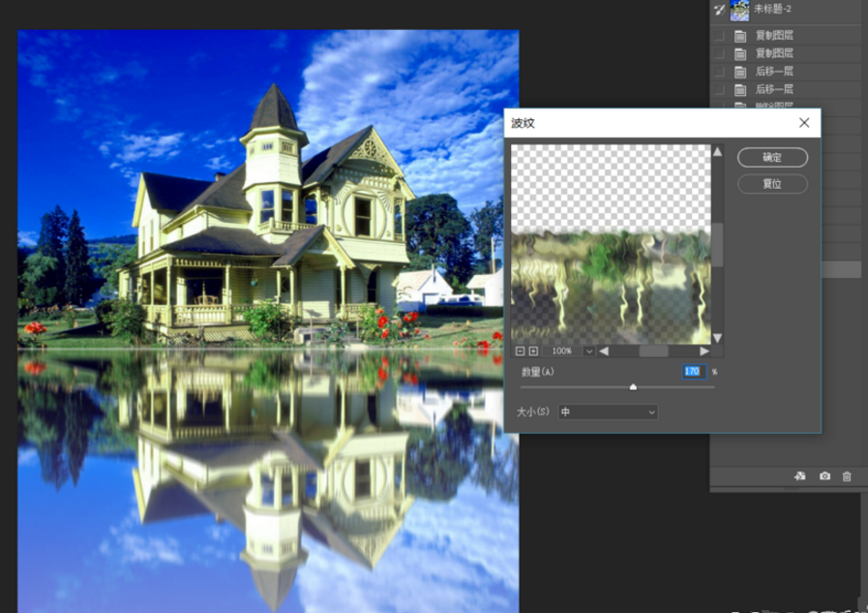Screen dimensions: 868x613
Task: Toggle history brush box on second 复制图层
Action: coord(719,53)
